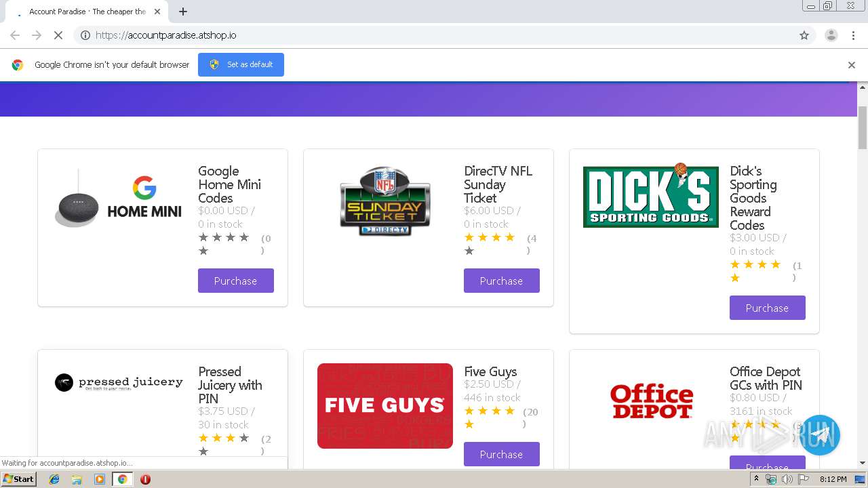This screenshot has height=488, width=868.
Task: Stop loading the page
Action: (x=58, y=35)
